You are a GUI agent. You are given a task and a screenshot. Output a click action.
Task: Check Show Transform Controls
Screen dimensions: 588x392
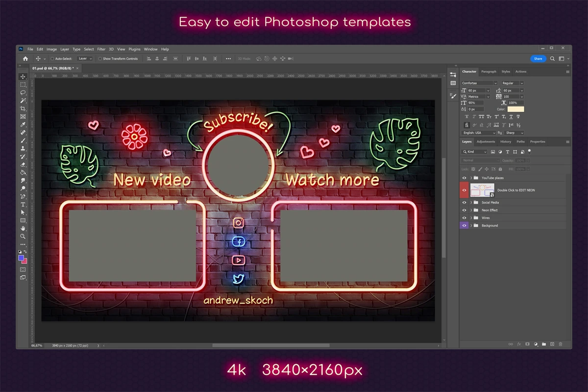pyautogui.click(x=100, y=59)
